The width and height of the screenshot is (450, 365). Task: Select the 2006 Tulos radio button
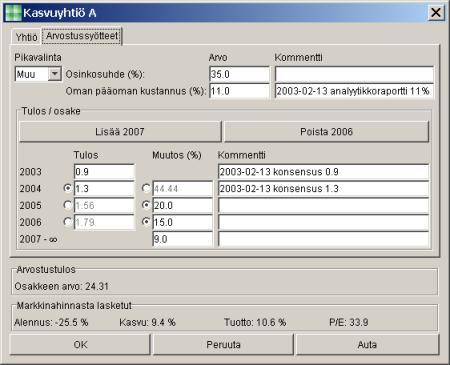pyautogui.click(x=68, y=222)
